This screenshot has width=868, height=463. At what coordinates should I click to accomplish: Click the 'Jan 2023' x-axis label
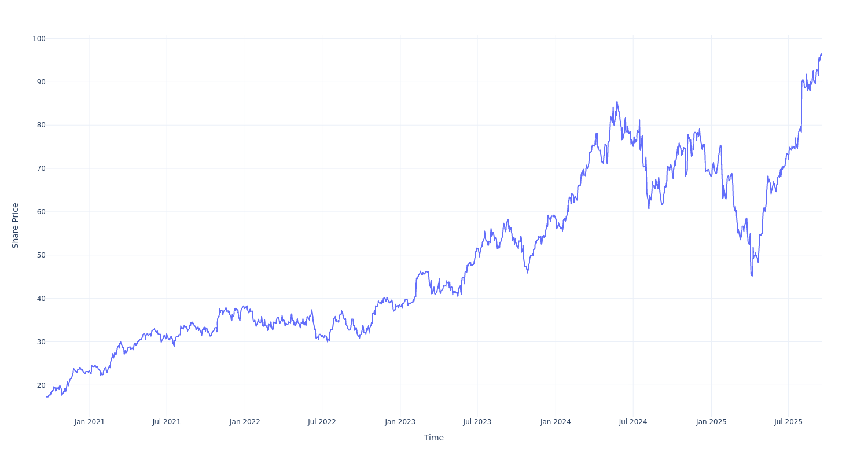click(x=400, y=422)
